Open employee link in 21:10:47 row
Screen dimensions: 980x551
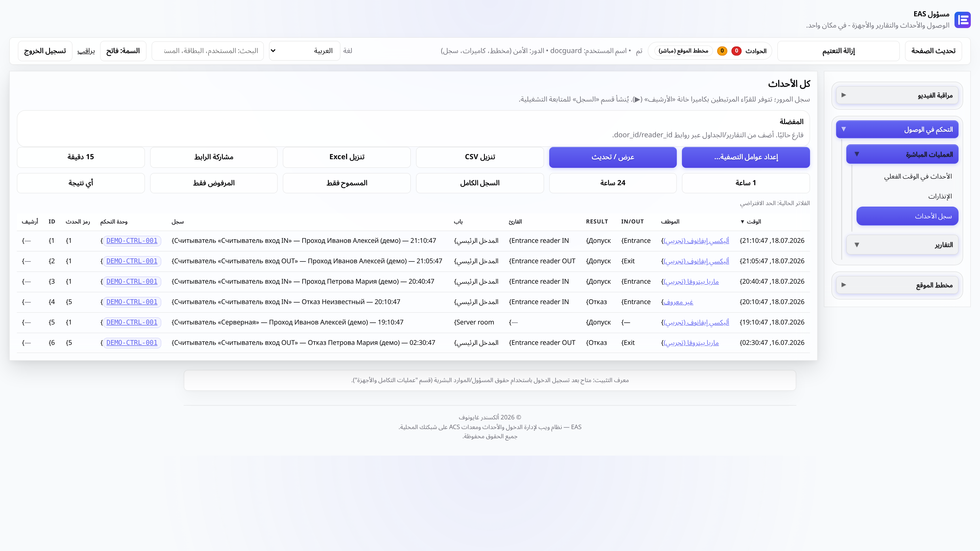click(696, 241)
